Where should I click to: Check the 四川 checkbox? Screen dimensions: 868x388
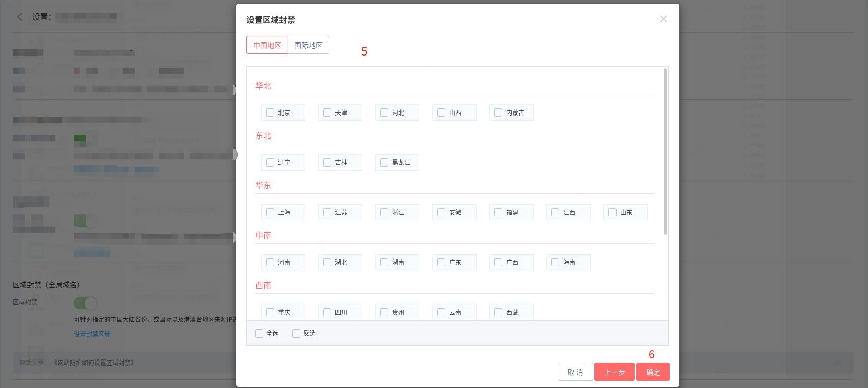coord(327,312)
